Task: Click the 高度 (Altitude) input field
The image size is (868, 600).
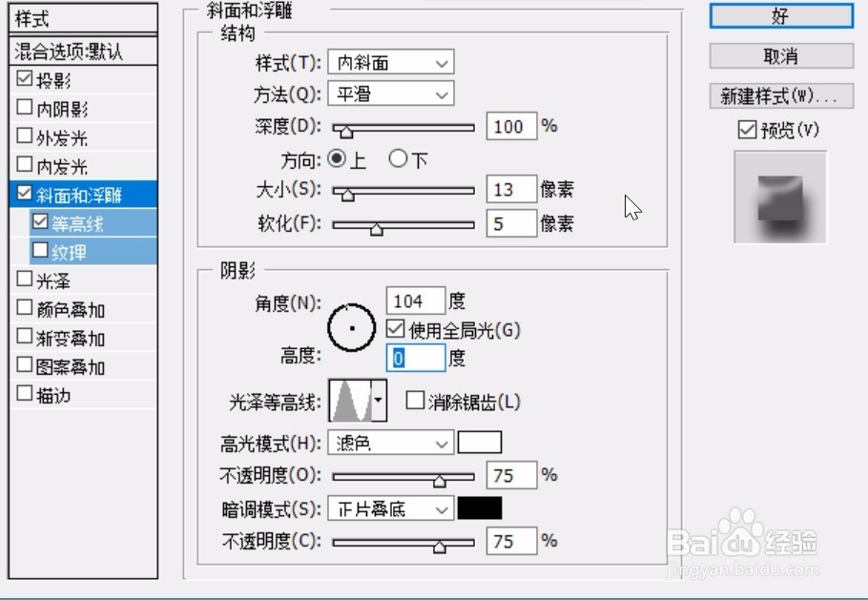Action: point(415,357)
